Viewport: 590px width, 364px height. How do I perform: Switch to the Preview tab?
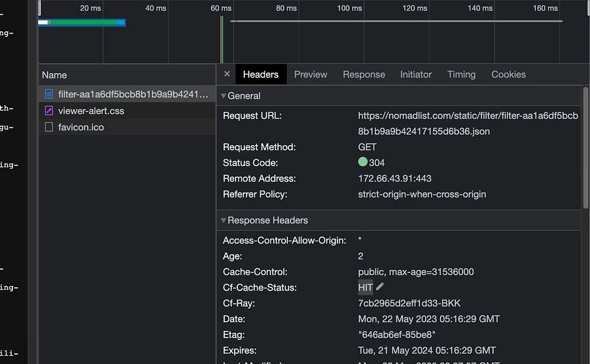coord(310,74)
